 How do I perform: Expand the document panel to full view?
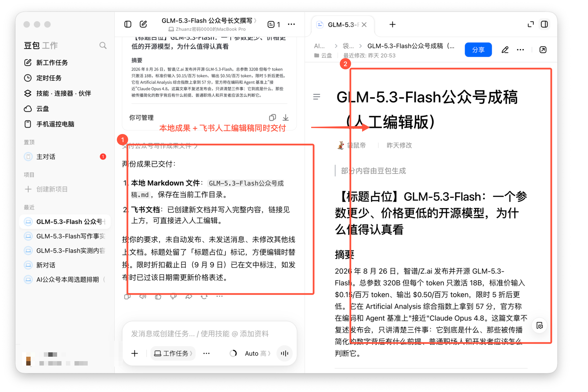coord(530,24)
